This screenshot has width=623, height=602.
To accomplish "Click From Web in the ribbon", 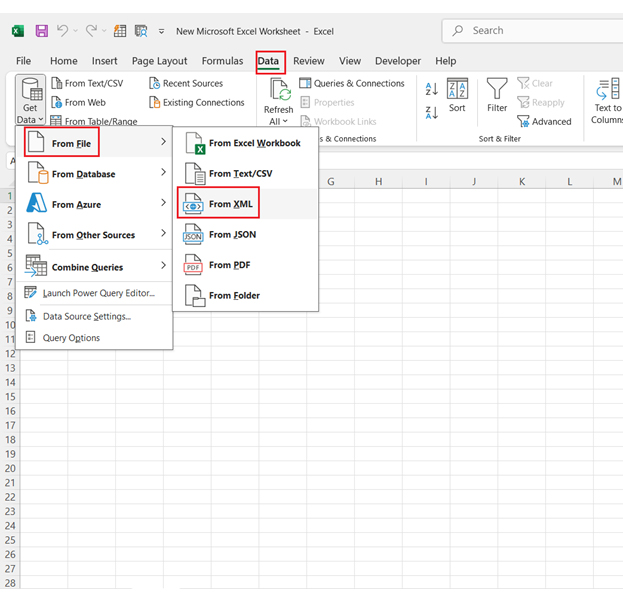I will click(79, 102).
